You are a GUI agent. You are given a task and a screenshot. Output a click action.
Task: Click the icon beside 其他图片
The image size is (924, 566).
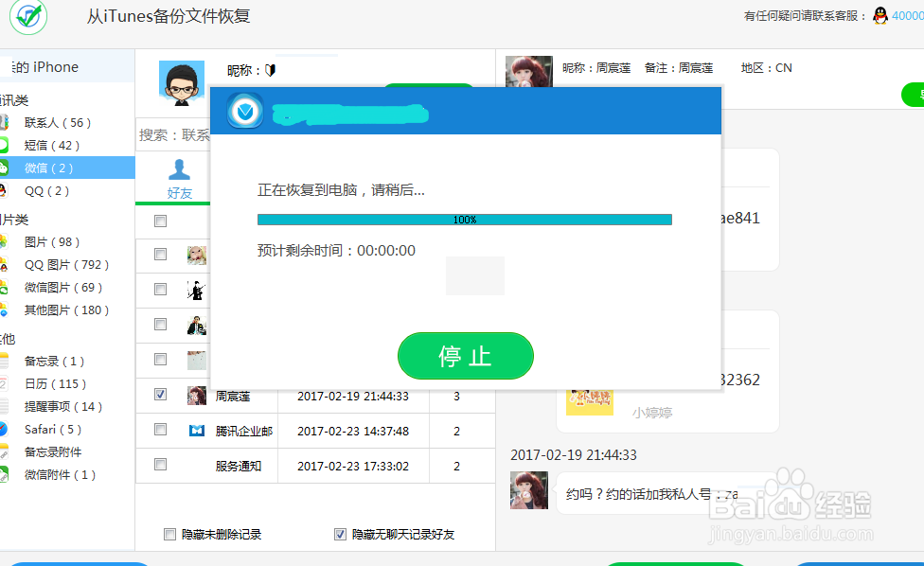pyautogui.click(x=4, y=310)
